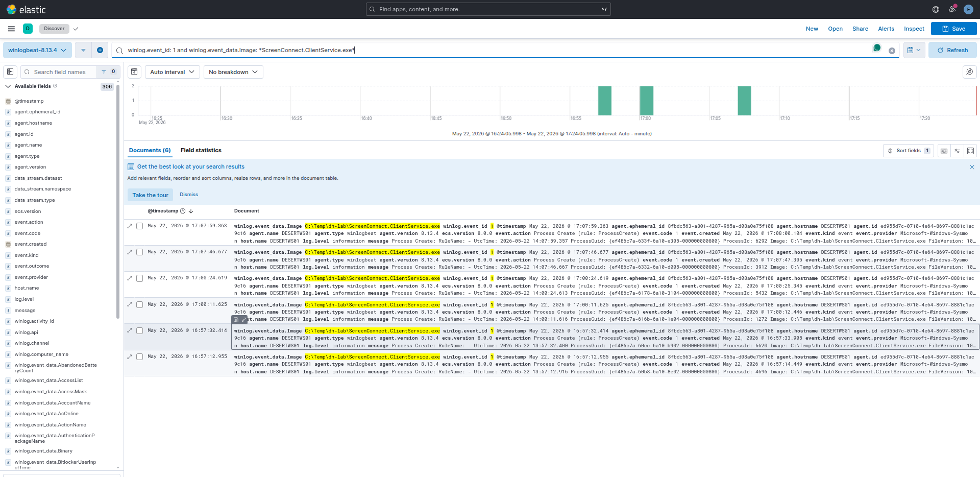Click the field list scrollbar
980x477 pixels.
[118, 202]
